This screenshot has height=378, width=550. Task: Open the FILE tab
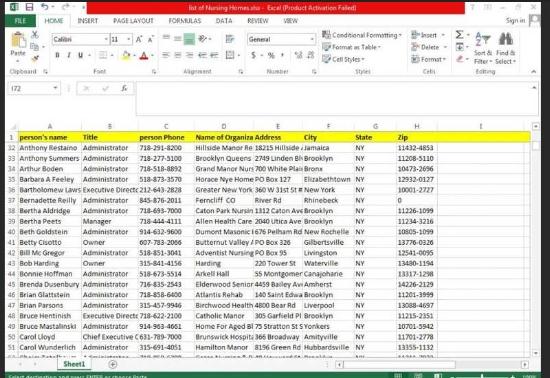(x=20, y=21)
